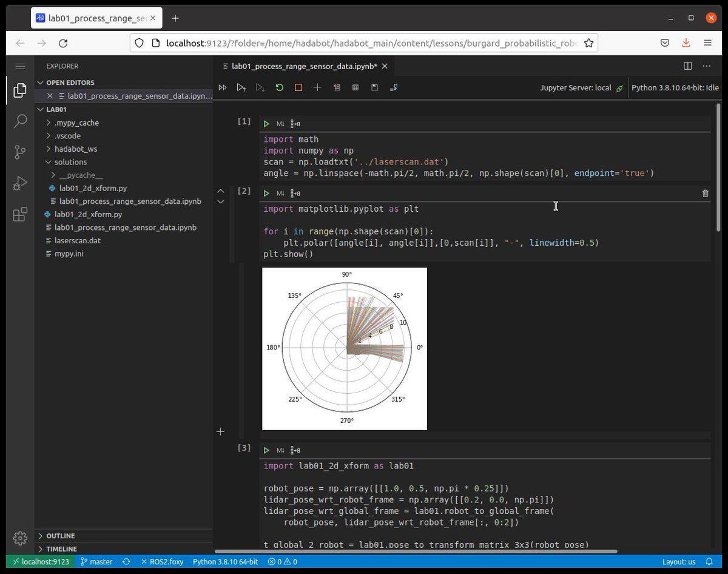Image resolution: width=728 pixels, height=574 pixels.
Task: Synchronize changes in status bar
Action: tap(126, 562)
